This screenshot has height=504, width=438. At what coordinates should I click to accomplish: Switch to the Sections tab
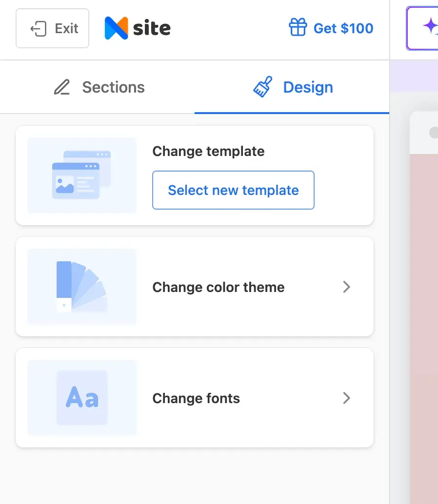pos(98,87)
